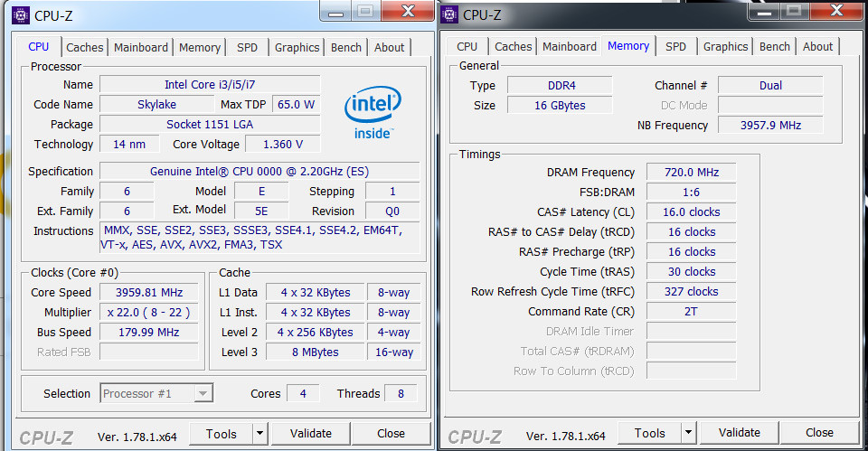Open Caches tab in right window
Image resolution: width=868 pixels, height=451 pixels.
pyautogui.click(x=514, y=46)
